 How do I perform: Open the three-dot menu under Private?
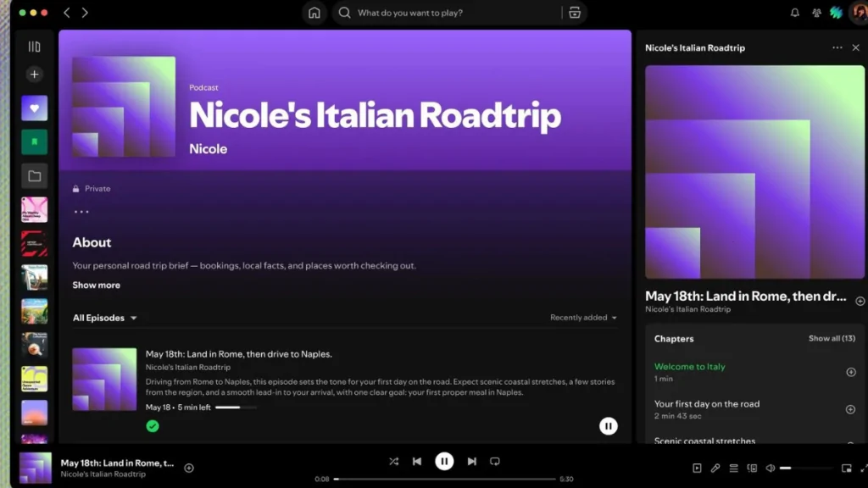81,212
